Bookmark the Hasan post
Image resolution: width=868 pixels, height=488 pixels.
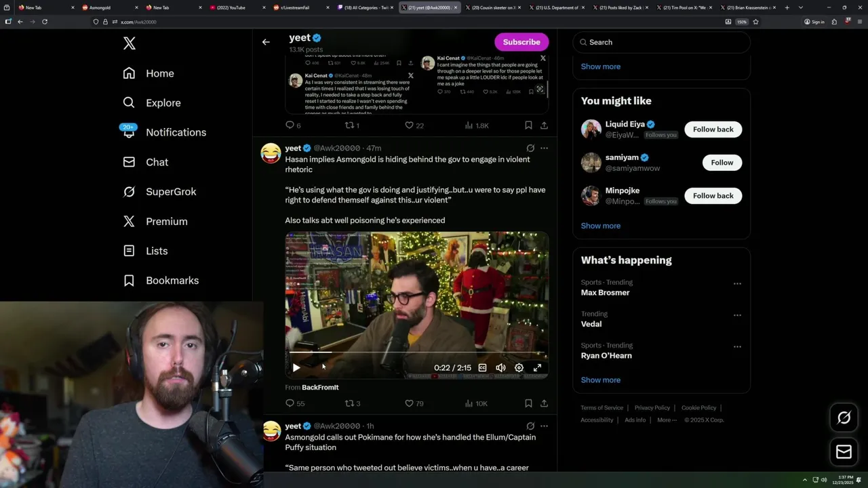pyautogui.click(x=528, y=403)
